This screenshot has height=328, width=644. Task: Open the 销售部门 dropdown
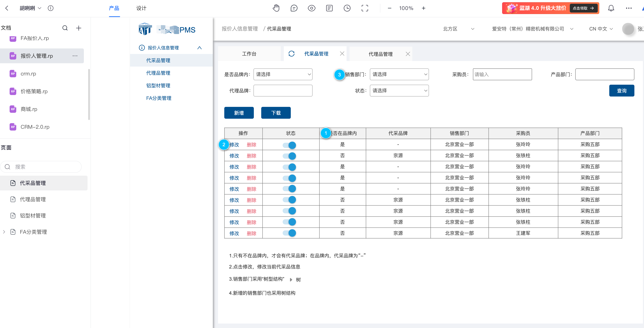pyautogui.click(x=399, y=74)
